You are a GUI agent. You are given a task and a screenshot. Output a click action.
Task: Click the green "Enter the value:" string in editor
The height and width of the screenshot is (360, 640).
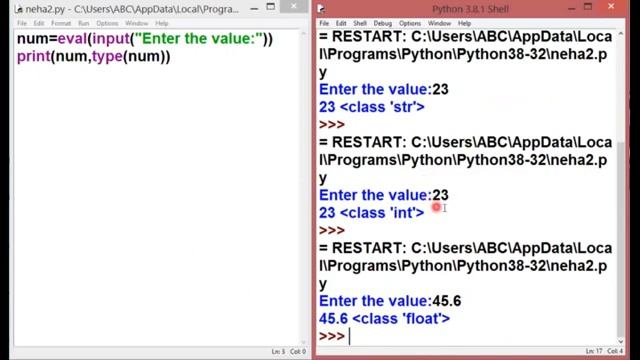click(198, 39)
